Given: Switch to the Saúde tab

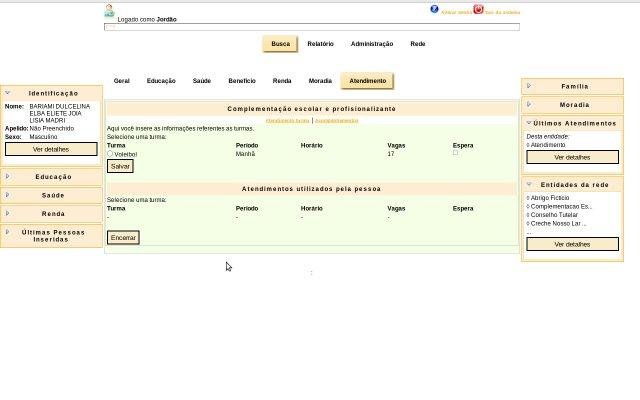Looking at the screenshot, I should tap(202, 81).
